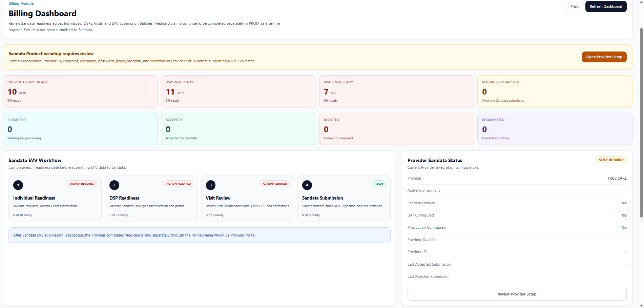Click '0 of 11 ready' text
The width and height of the screenshot is (644, 308).
[x=119, y=215]
